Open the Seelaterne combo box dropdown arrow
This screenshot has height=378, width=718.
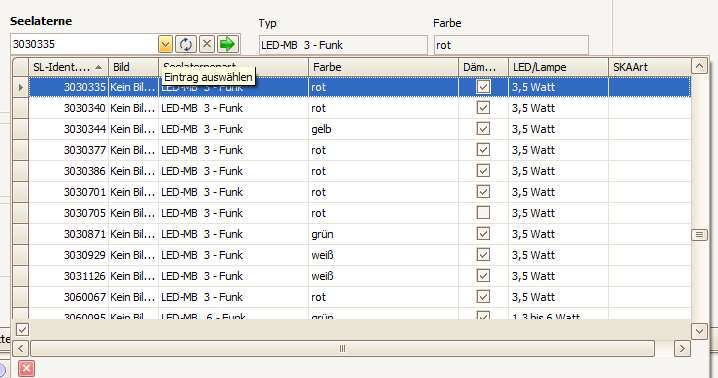(x=165, y=44)
